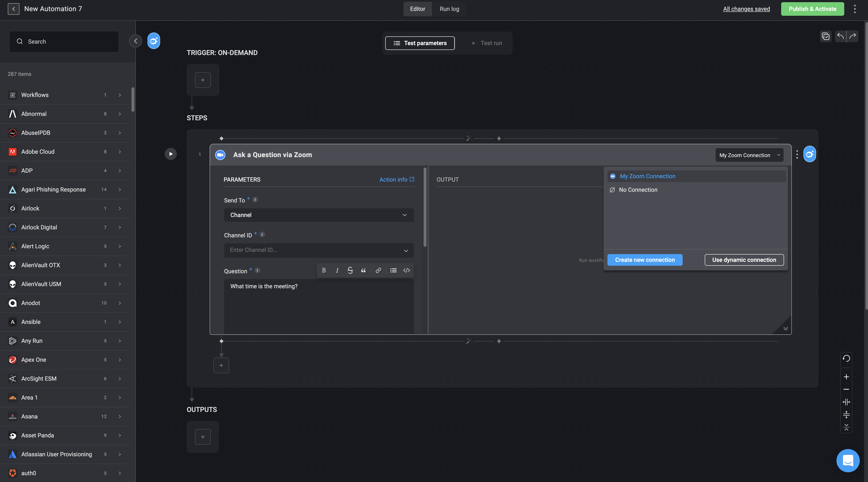Add a trigger with the plus box
The image size is (868, 482).
[x=203, y=80]
